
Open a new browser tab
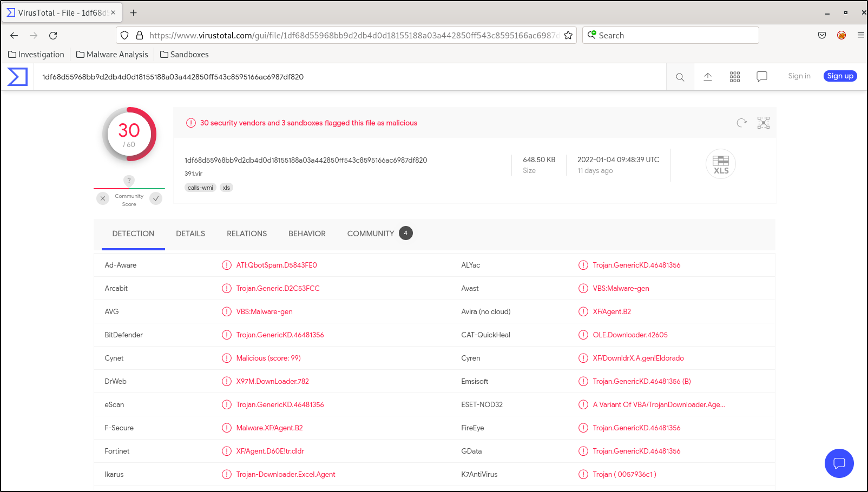tap(134, 12)
